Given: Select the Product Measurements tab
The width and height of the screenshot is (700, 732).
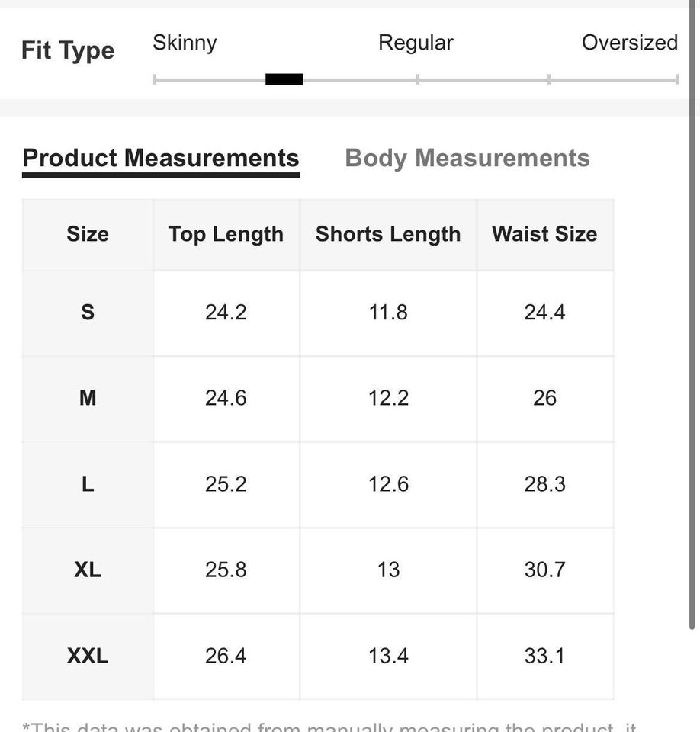Looking at the screenshot, I should coord(161,158).
